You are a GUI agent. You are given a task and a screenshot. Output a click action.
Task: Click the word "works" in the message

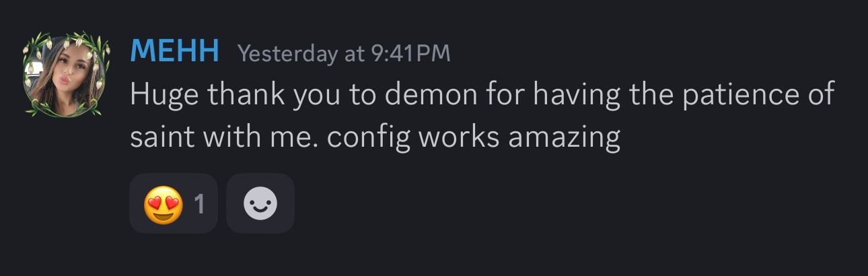point(458,137)
